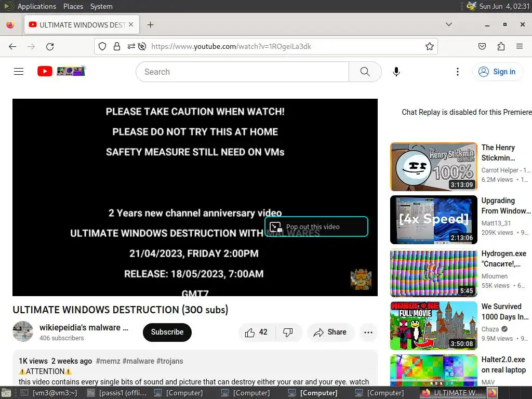Bookmark this page with the star

[x=430, y=46]
